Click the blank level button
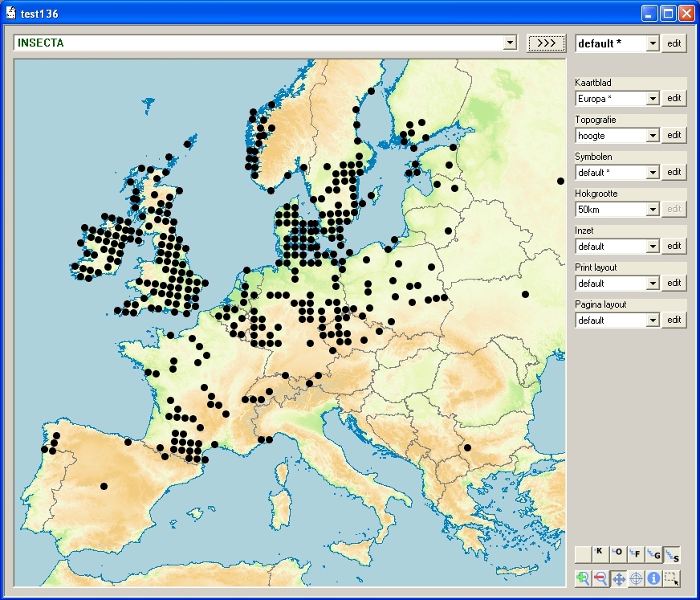 click(x=583, y=554)
